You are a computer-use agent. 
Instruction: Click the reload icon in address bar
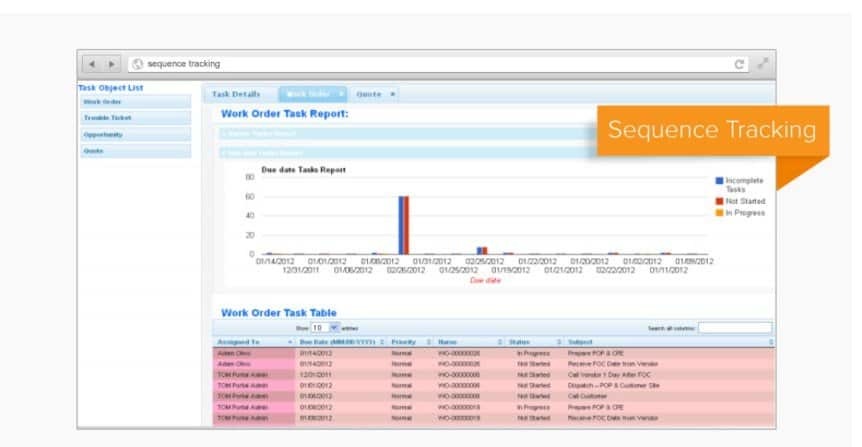pyautogui.click(x=740, y=63)
